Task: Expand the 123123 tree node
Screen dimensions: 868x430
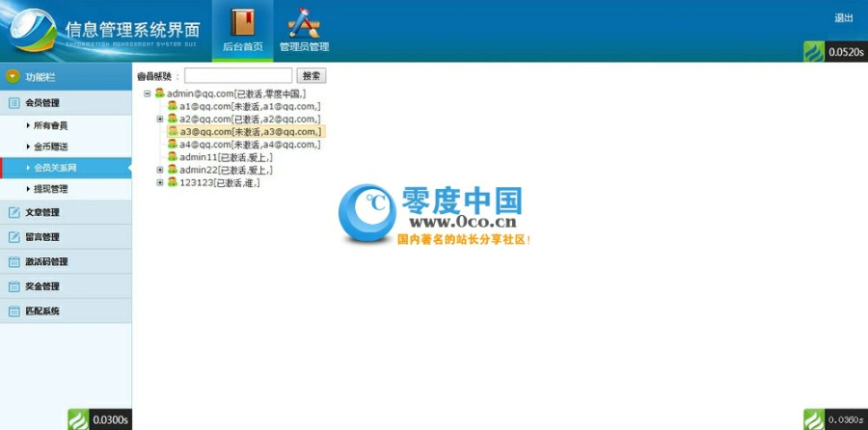Action: (160, 182)
